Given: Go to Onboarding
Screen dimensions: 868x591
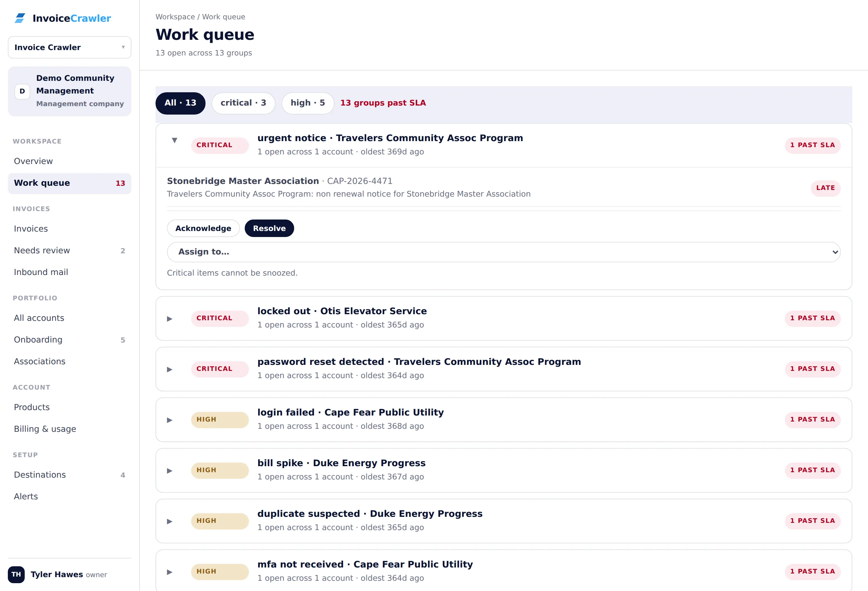Looking at the screenshot, I should pos(69,340).
